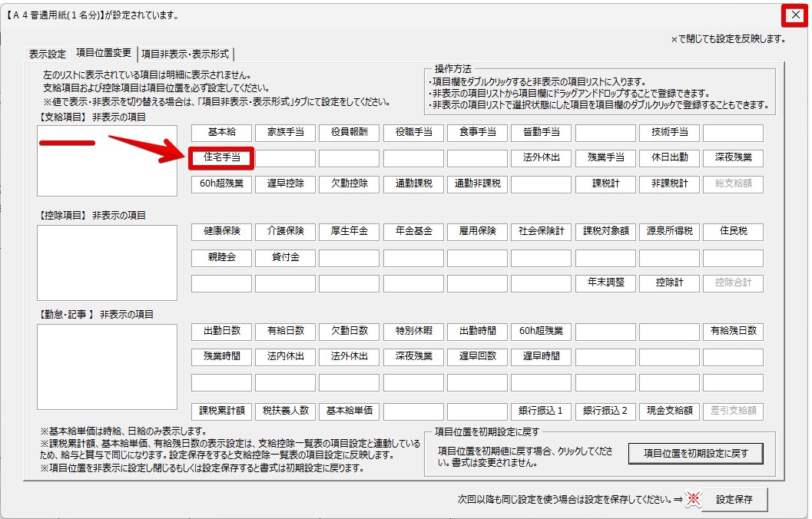This screenshot has width=812, height=519.
Task: Click the 勤怠・記事 hidden items list box
Action: point(107,366)
